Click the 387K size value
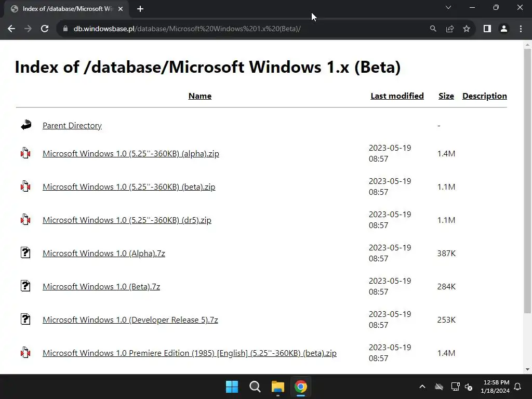This screenshot has width=532, height=399. (x=446, y=254)
